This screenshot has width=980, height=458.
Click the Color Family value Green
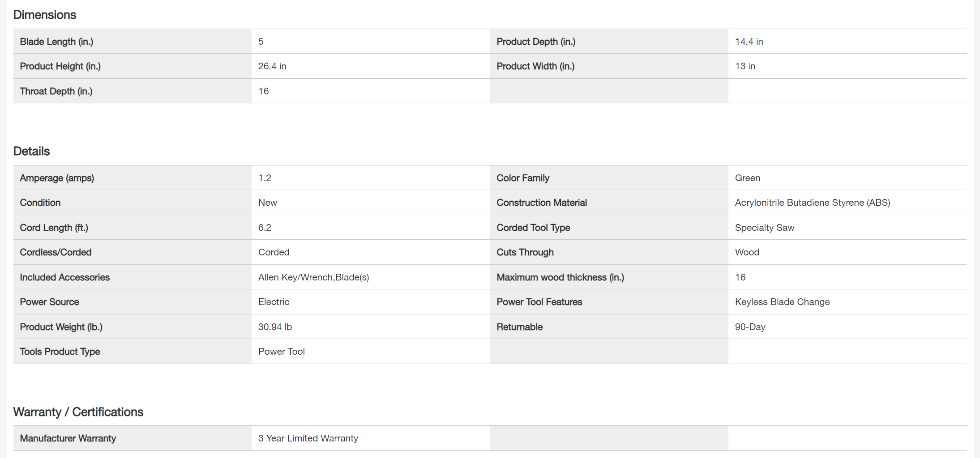coord(747,178)
